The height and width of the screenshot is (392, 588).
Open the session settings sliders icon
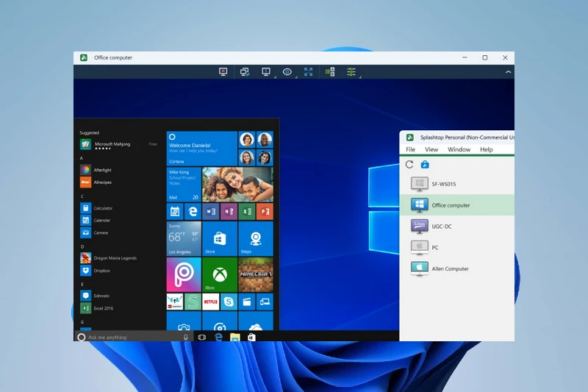(x=351, y=71)
